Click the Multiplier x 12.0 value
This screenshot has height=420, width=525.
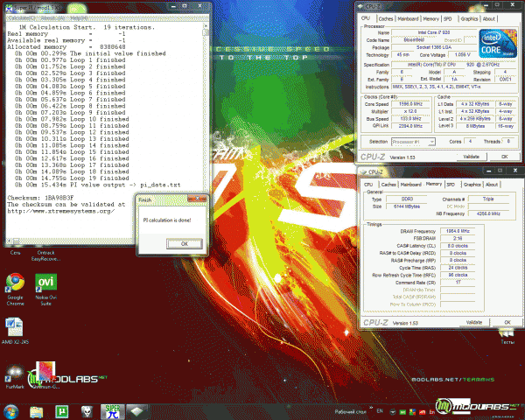tap(411, 111)
